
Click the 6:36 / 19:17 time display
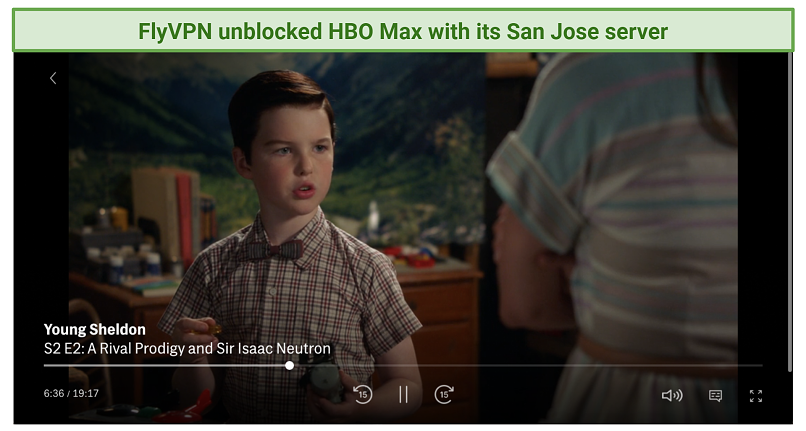point(71,393)
